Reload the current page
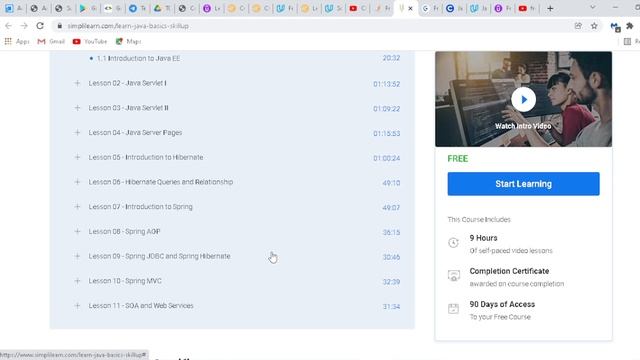This screenshot has height=360, width=640. pos(40,26)
